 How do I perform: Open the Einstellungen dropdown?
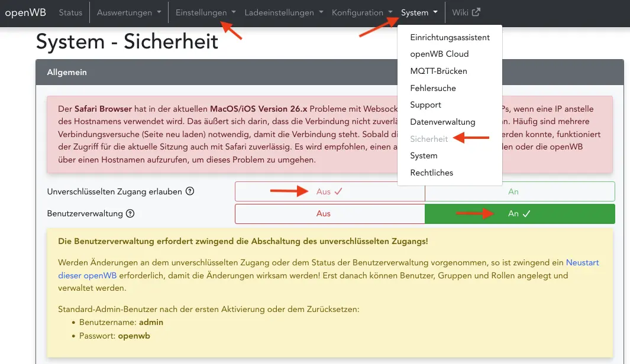click(x=205, y=12)
